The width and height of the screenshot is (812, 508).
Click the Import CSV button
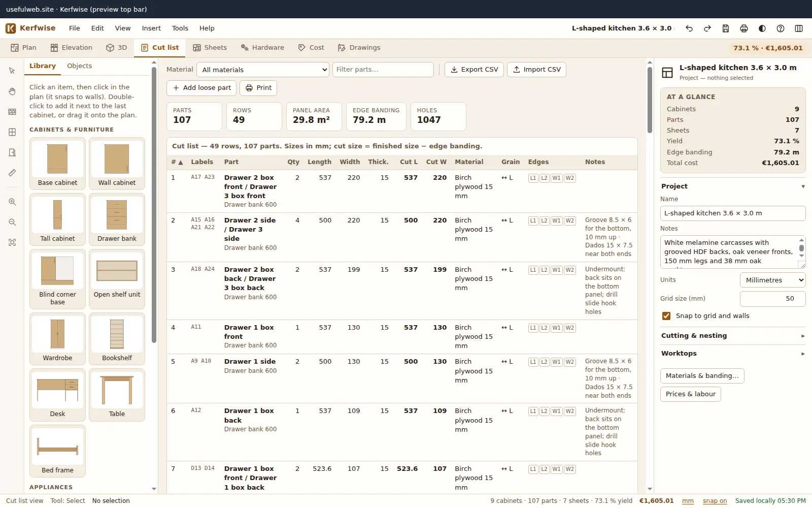tap(536, 70)
